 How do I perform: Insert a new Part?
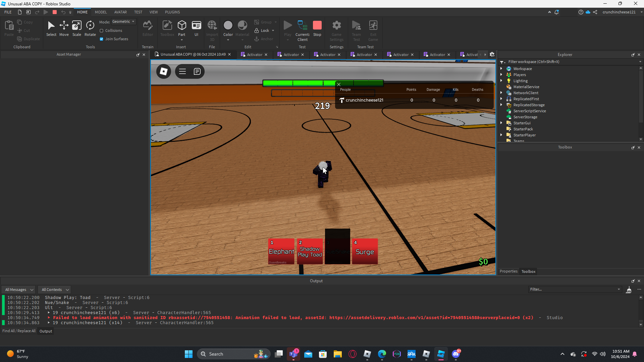click(181, 26)
